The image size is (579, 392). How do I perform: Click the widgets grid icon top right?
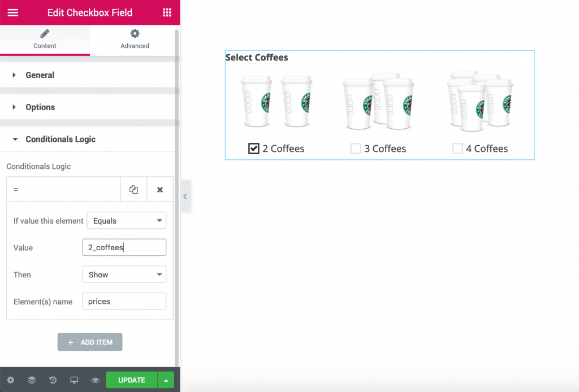pos(167,12)
